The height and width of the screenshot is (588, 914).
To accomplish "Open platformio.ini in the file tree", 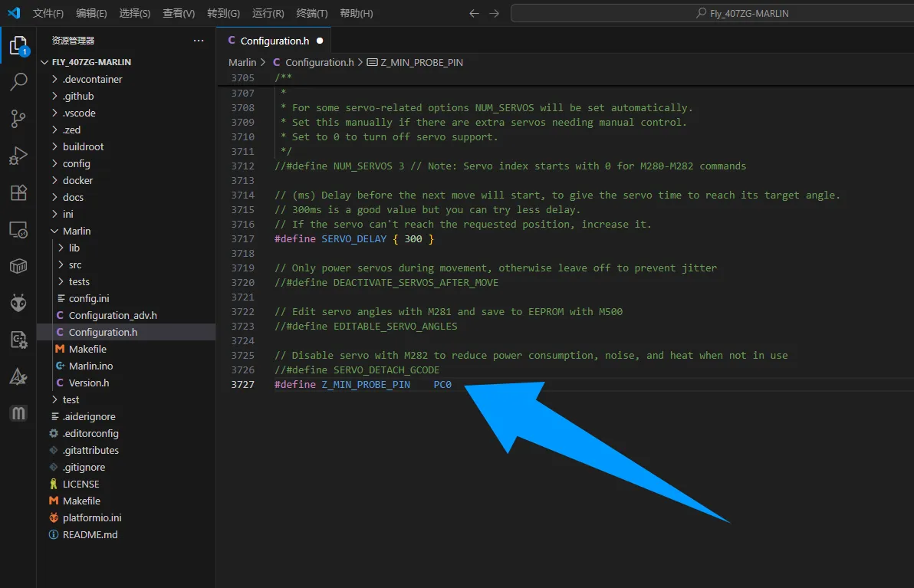I will click(92, 517).
